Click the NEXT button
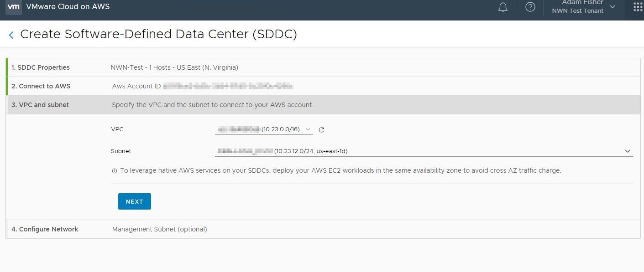 [x=135, y=201]
